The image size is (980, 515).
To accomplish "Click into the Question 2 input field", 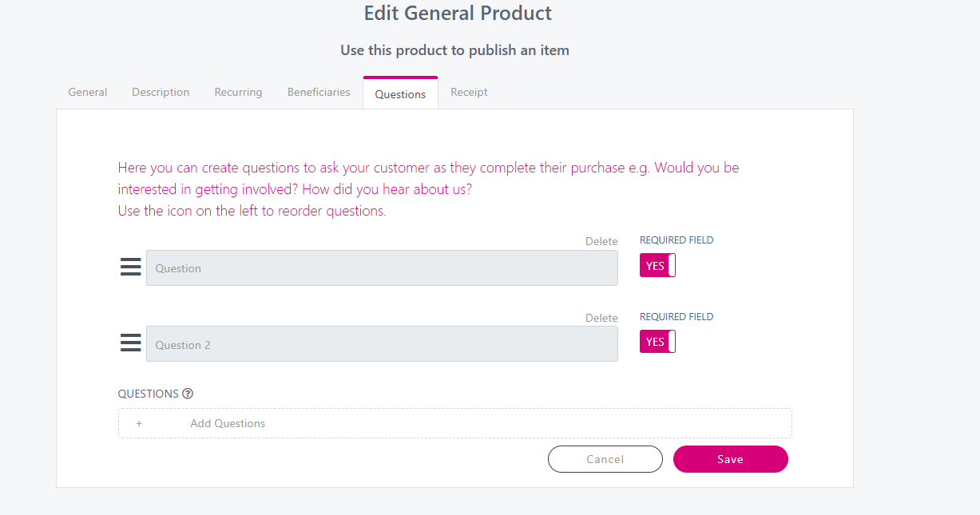I will [382, 345].
